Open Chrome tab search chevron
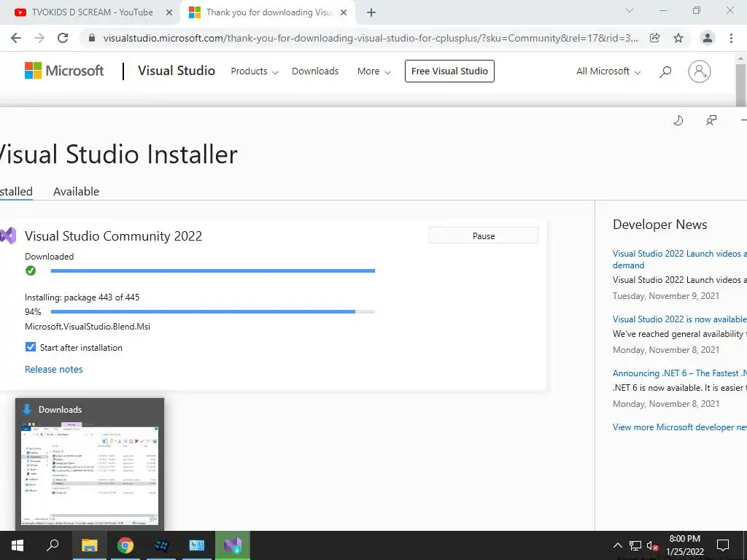The width and height of the screenshot is (747, 560). click(630, 10)
